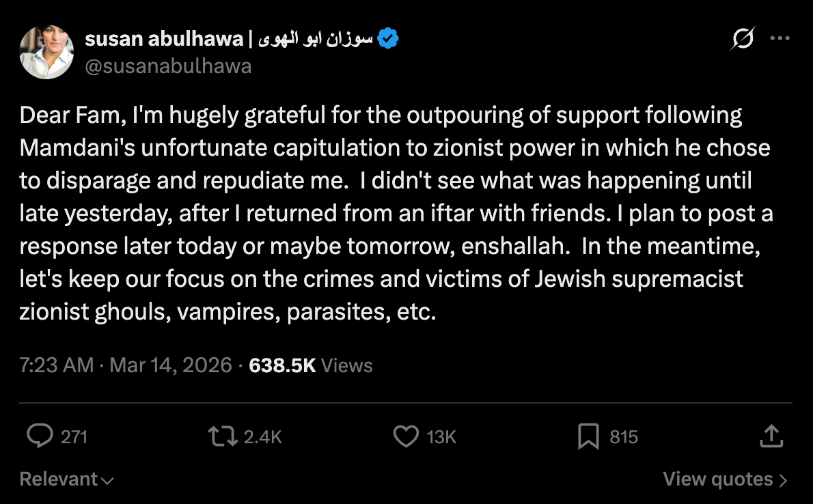Image resolution: width=813 pixels, height=504 pixels.
Task: Click the blue verified badge
Action: pyautogui.click(x=388, y=40)
